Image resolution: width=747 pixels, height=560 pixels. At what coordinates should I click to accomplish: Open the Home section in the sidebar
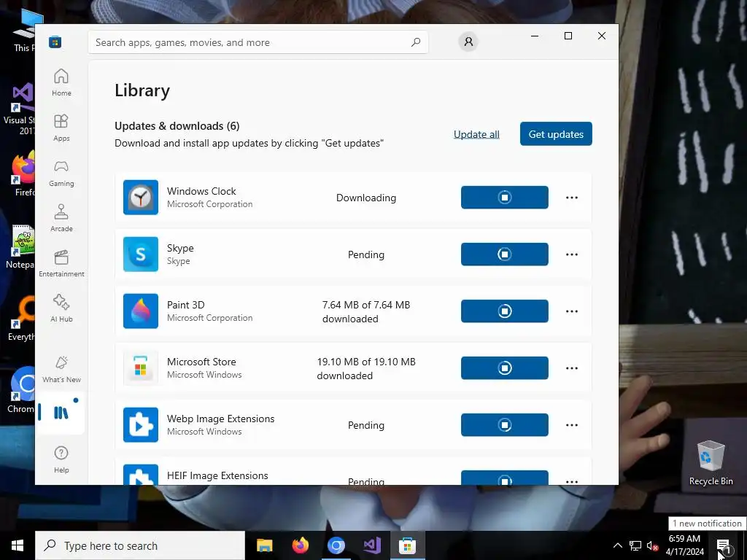[x=61, y=82]
